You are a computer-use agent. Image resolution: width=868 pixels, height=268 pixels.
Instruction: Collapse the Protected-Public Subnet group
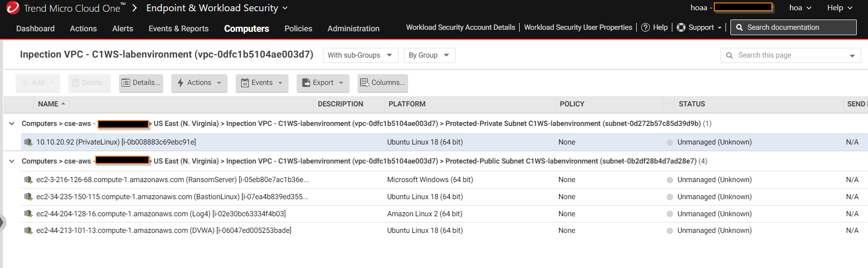12,161
